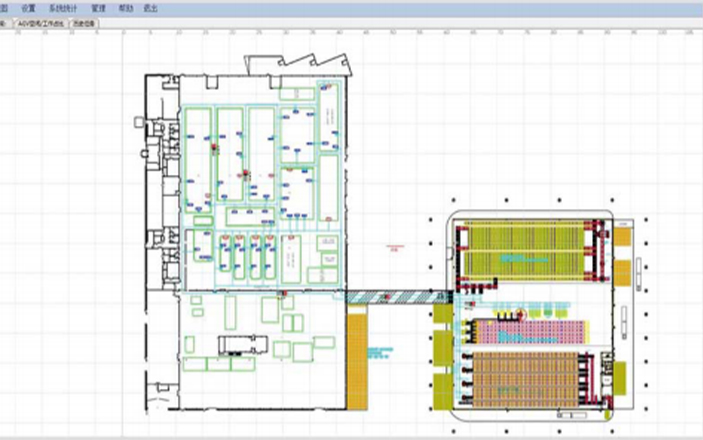
Task: Click the 退出 (Exit) menu item
Action: point(150,7)
